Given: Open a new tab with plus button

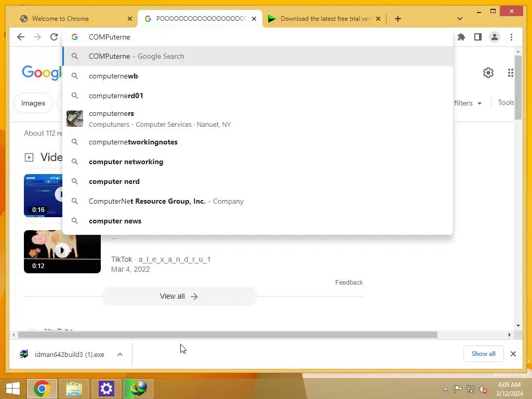Looking at the screenshot, I should point(397,19).
